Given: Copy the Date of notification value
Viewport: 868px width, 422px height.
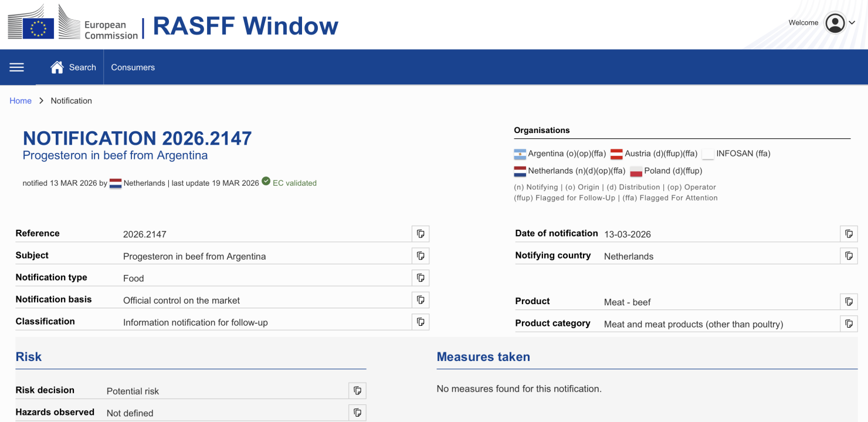Looking at the screenshot, I should tap(849, 234).
